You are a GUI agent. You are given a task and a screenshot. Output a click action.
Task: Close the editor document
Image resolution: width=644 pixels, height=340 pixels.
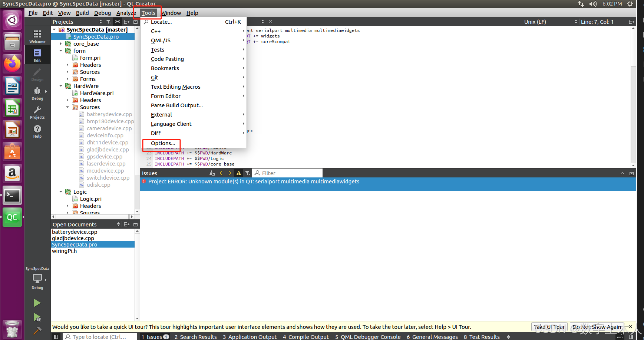tap(270, 22)
